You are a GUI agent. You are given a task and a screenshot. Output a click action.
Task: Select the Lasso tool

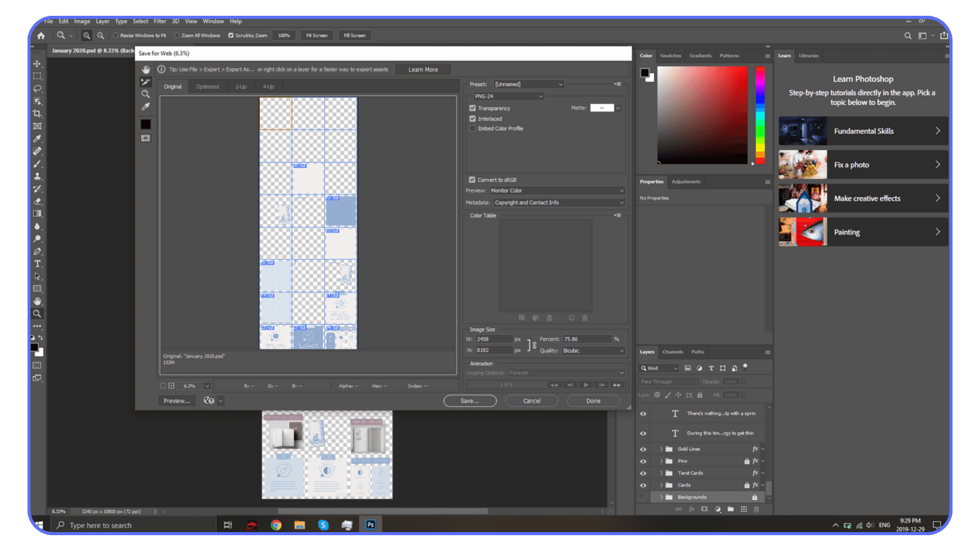coord(37,89)
